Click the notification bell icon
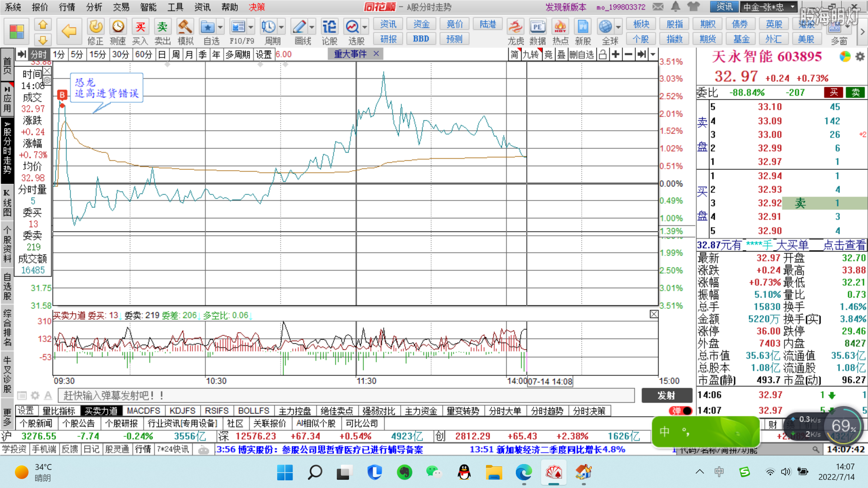 click(x=675, y=7)
